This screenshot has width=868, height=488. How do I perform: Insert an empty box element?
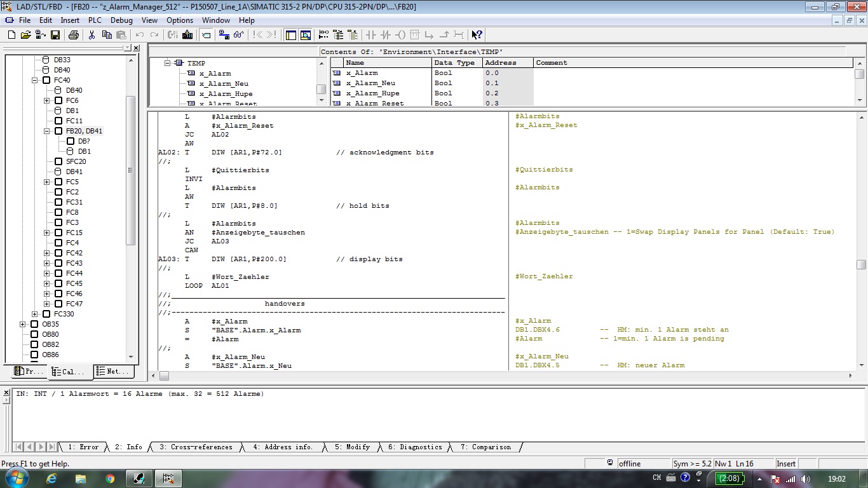[x=415, y=35]
